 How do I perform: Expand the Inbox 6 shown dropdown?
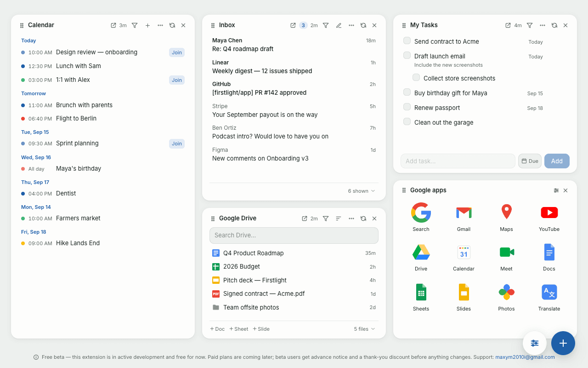(x=362, y=191)
